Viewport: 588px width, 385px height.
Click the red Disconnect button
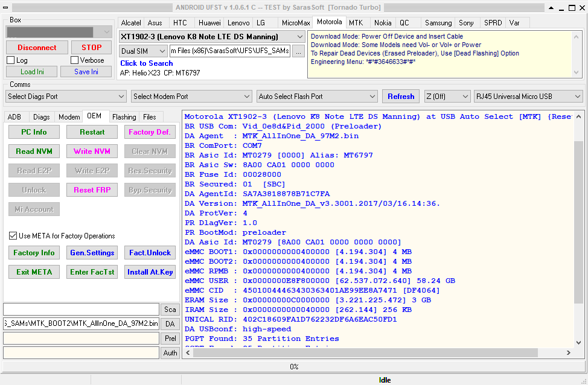[37, 48]
